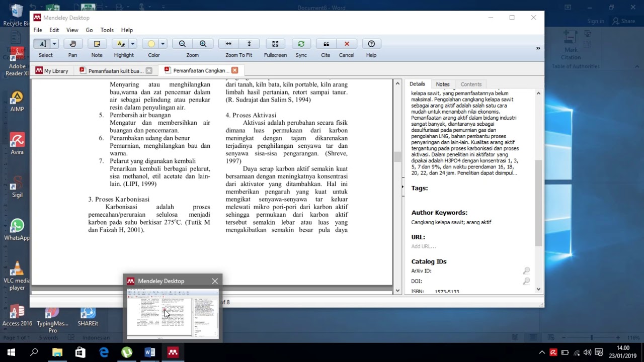The width and height of the screenshot is (644, 362).
Task: Close the Pemanfaatan Cangkan... tab
Action: click(234, 70)
